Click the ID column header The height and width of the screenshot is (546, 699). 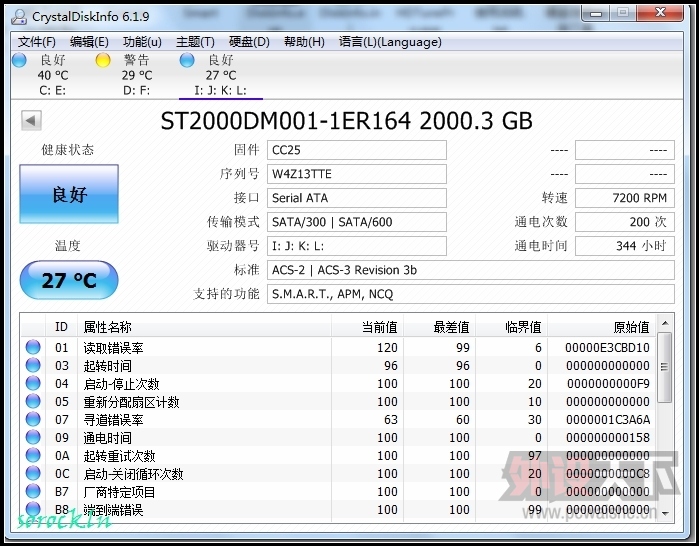(x=62, y=327)
